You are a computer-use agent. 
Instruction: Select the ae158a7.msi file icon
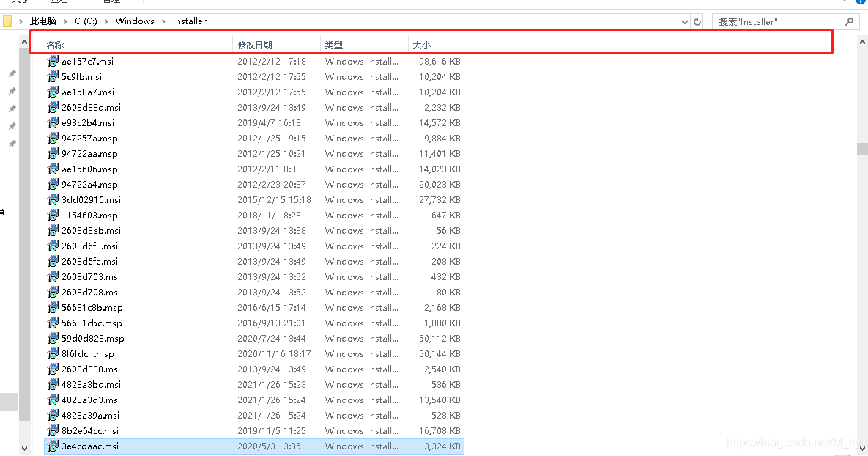(x=53, y=92)
